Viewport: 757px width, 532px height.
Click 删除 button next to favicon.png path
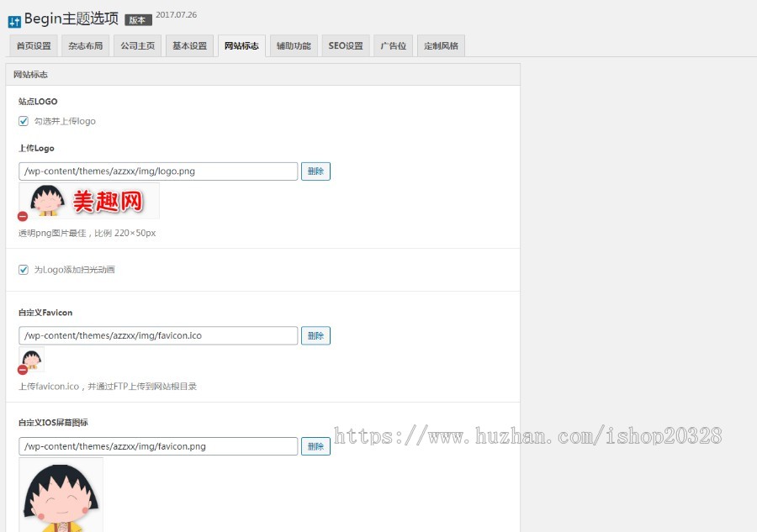pyautogui.click(x=315, y=446)
